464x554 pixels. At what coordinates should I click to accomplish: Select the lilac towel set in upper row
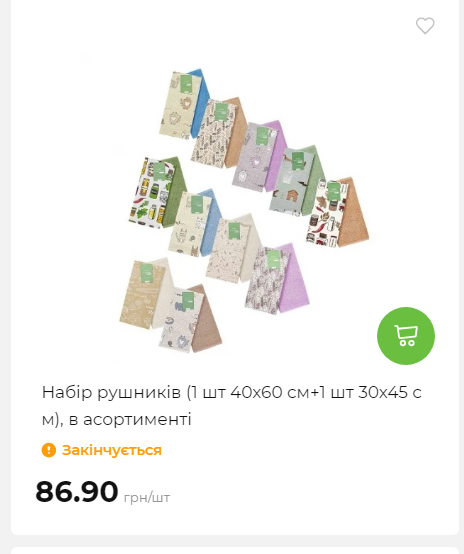click(x=259, y=156)
